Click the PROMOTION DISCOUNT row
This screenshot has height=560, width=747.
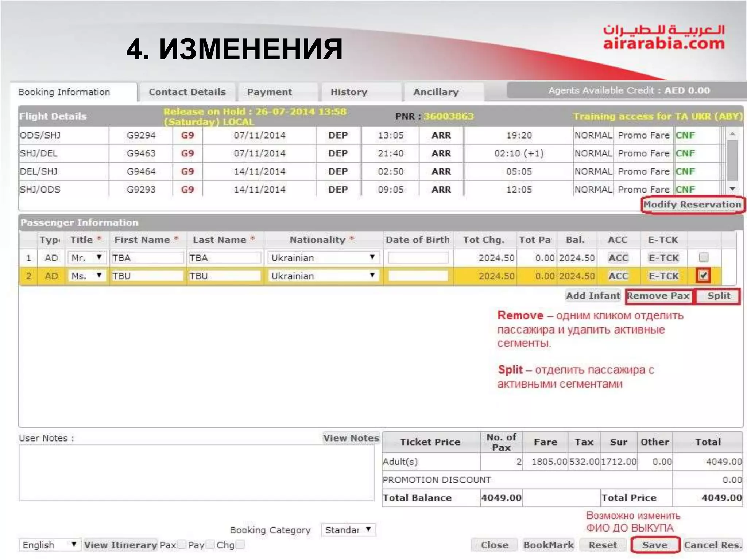562,480
